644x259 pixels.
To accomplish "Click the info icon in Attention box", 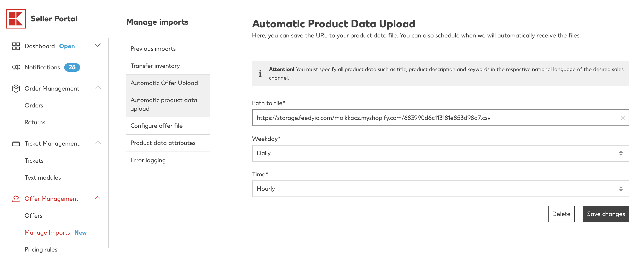I will tap(260, 73).
